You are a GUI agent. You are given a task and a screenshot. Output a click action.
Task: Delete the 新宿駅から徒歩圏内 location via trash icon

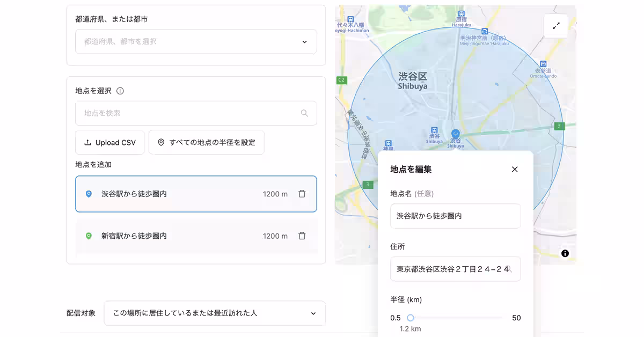tap(302, 236)
